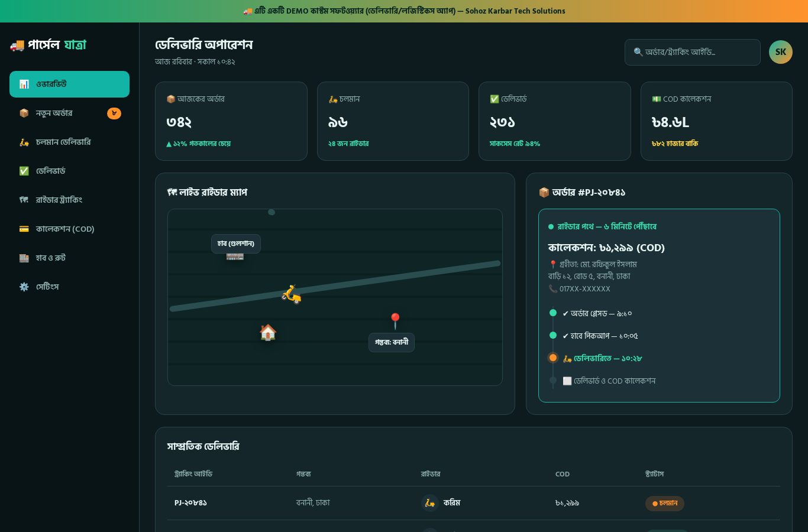
Task: Open the SK profile avatar
Action: coord(781,52)
